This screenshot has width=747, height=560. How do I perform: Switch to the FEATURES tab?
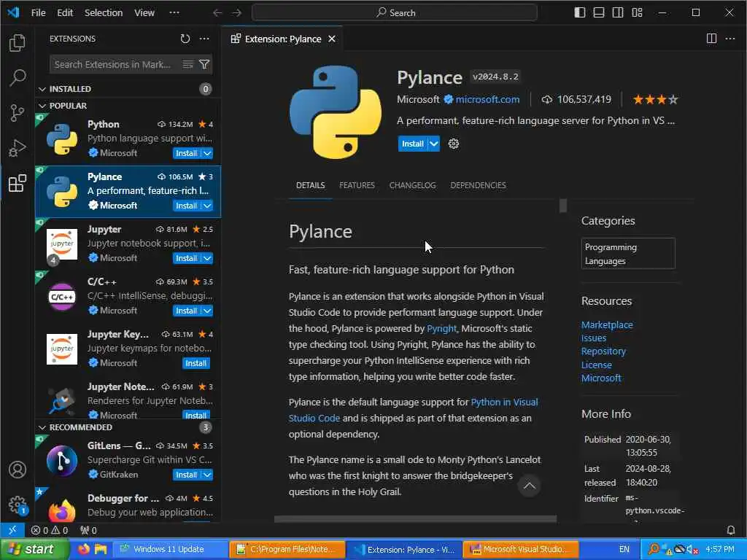357,185
